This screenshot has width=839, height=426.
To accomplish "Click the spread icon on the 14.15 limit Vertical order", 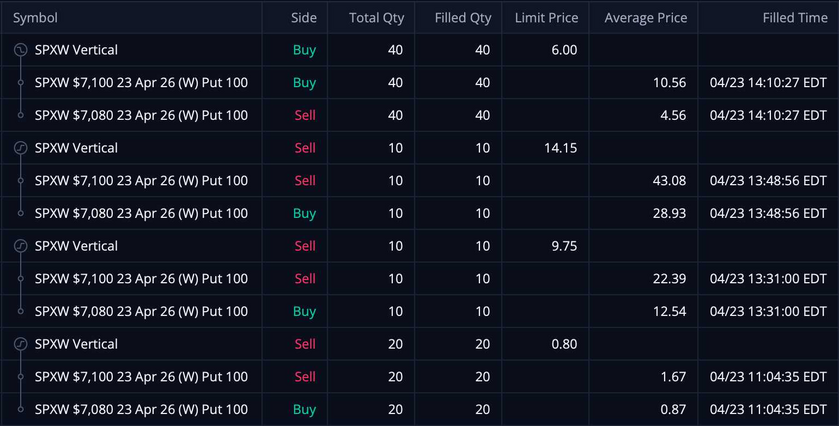I will click(x=20, y=148).
